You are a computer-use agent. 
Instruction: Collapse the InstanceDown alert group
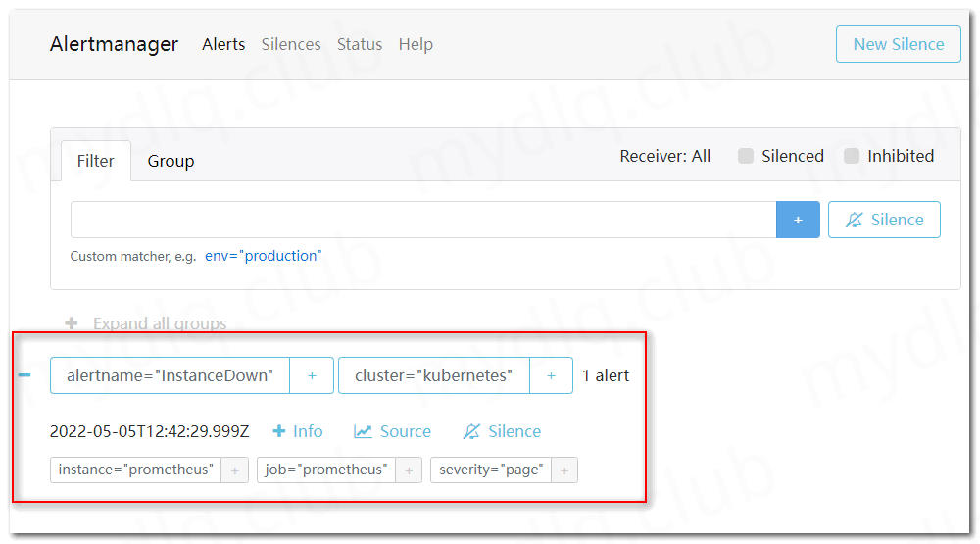(x=24, y=375)
